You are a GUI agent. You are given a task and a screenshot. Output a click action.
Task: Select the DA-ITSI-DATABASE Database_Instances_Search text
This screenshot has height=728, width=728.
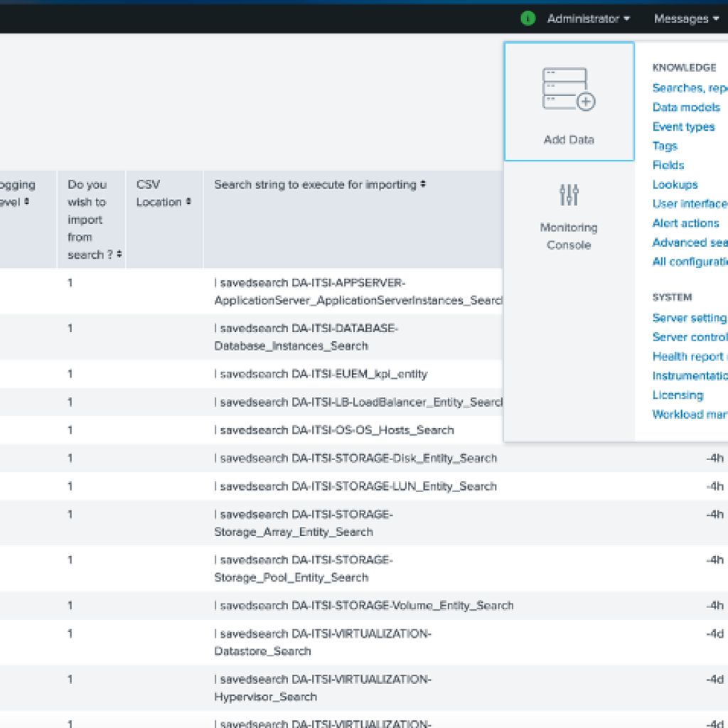pos(306,337)
